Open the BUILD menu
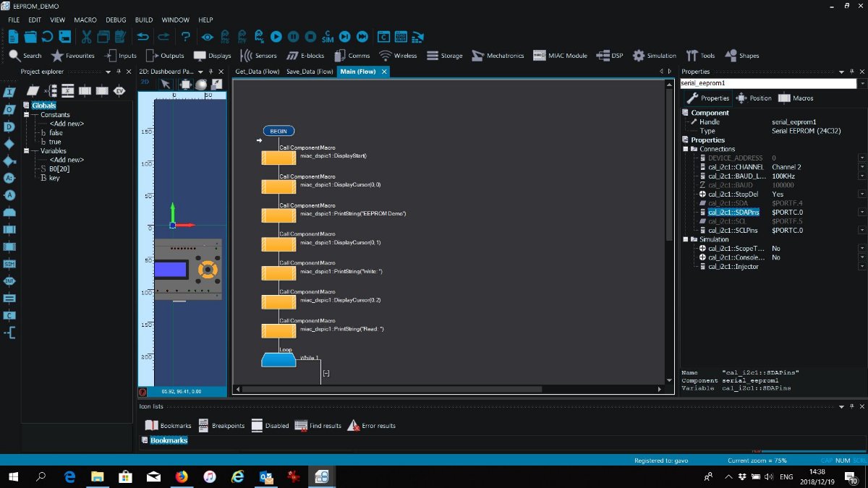This screenshot has width=868, height=488. [x=144, y=20]
